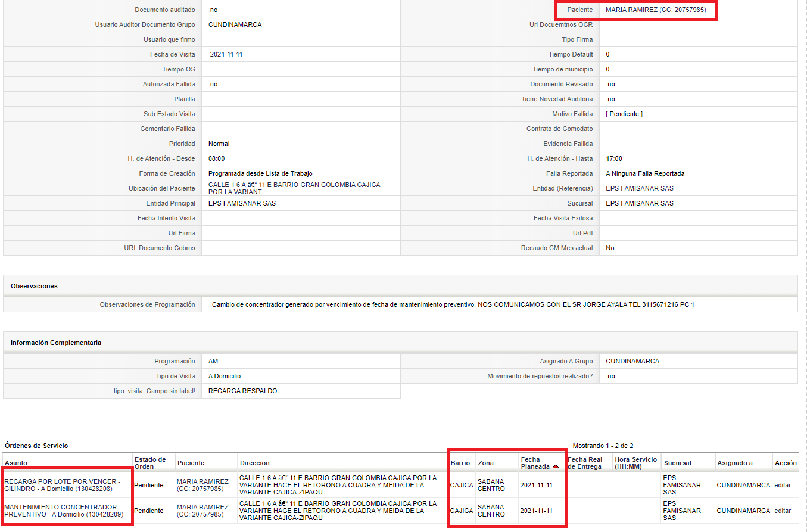
Task: Click the Documento auditado value no
Action: pyautogui.click(x=214, y=10)
